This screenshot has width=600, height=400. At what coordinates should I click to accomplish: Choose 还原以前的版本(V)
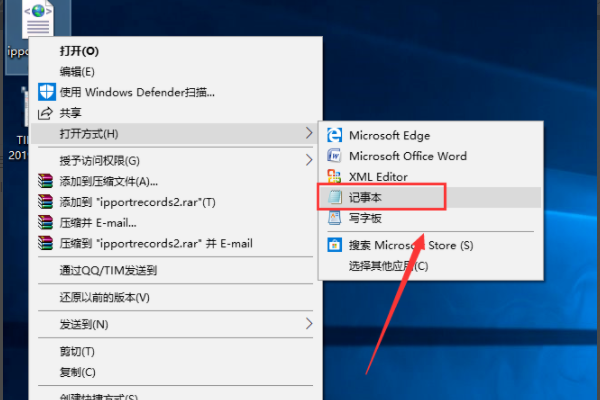(x=176, y=297)
